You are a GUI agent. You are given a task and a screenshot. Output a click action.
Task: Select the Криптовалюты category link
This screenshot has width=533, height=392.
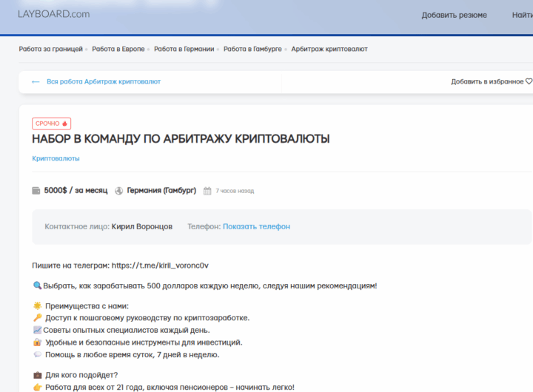[x=56, y=158]
